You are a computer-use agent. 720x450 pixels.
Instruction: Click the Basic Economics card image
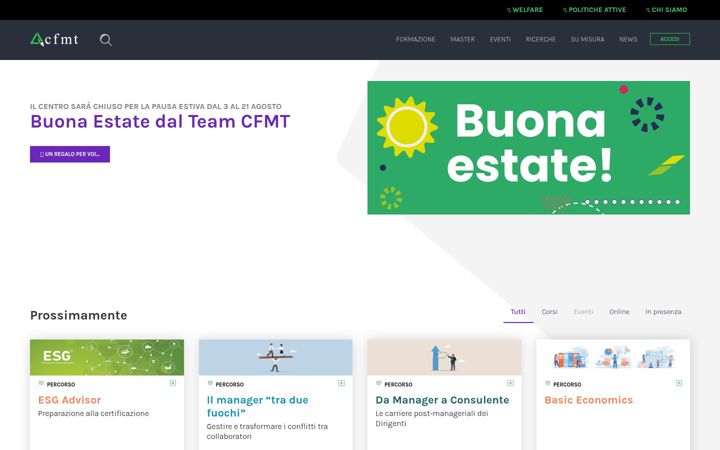click(x=613, y=357)
